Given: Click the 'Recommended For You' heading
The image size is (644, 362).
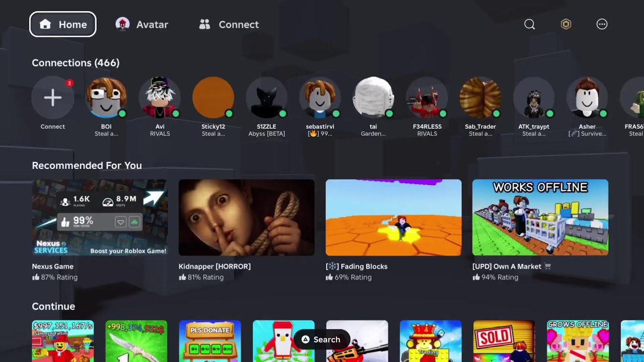Looking at the screenshot, I should pos(87,165).
